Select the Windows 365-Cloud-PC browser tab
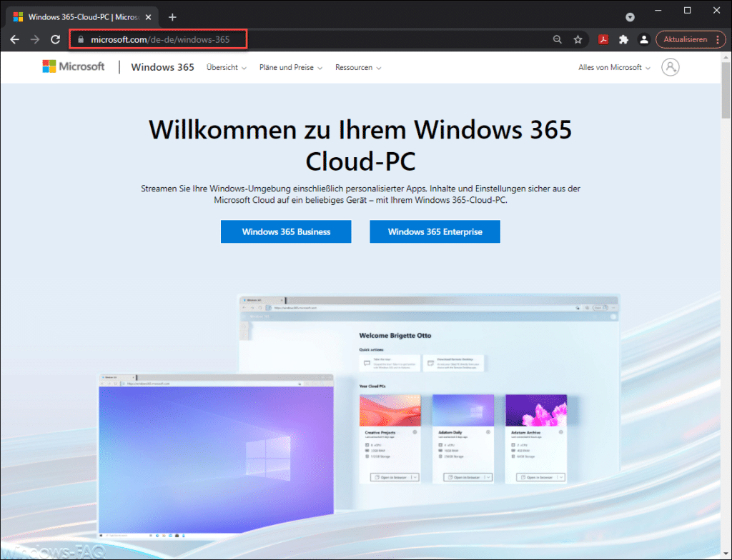The image size is (732, 560). coord(83,17)
